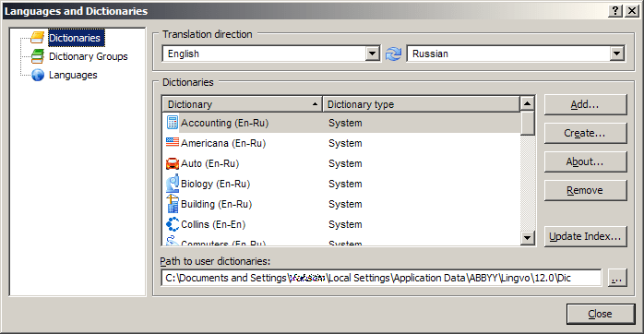Select the Accounting (En-Ru) row
Viewport: 644px width, 334px height.
(x=341, y=123)
